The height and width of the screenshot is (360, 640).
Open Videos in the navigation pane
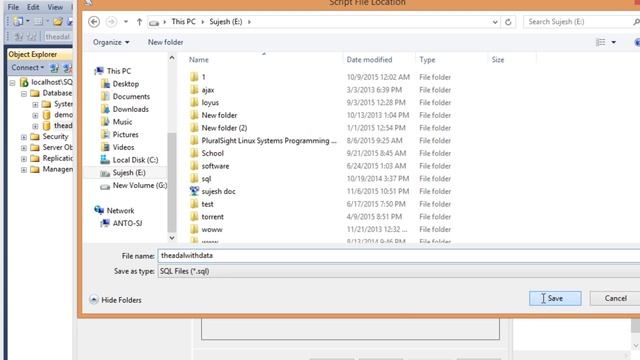coord(123,147)
